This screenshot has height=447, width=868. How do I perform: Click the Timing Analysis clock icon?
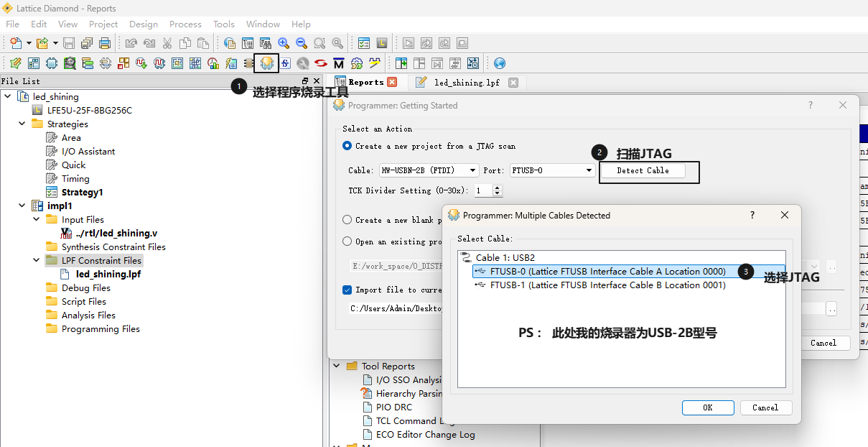213,63
